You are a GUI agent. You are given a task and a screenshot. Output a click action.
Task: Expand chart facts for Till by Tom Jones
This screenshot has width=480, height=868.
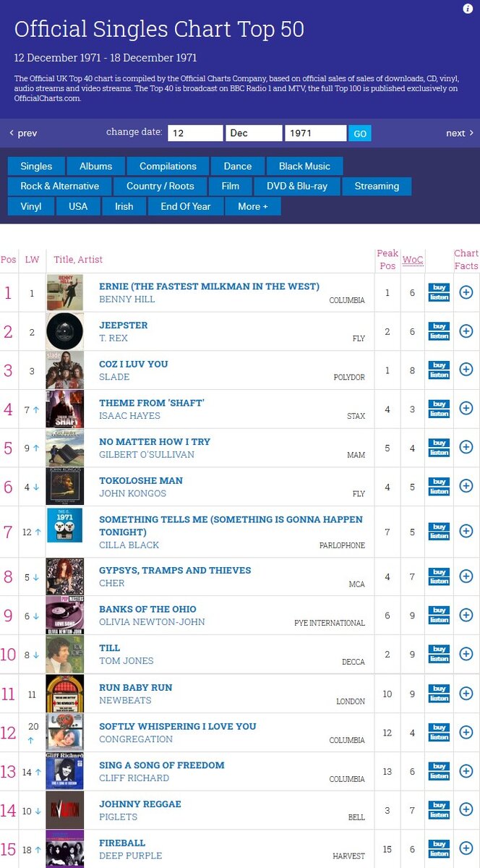(x=466, y=654)
